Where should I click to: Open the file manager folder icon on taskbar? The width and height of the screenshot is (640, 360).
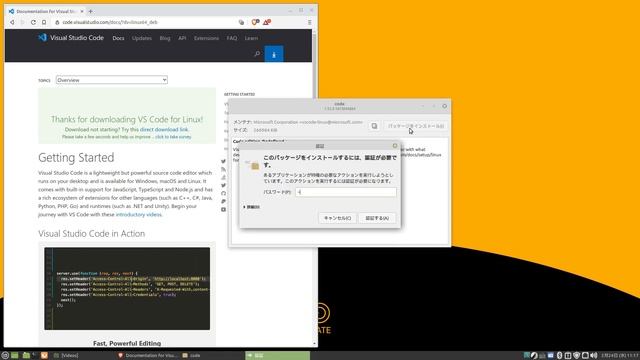click(x=26, y=356)
